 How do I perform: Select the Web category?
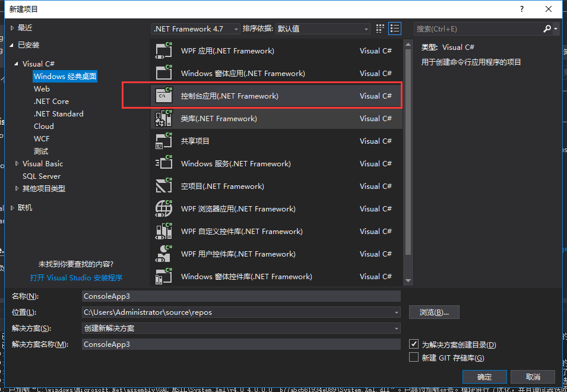tap(42, 89)
